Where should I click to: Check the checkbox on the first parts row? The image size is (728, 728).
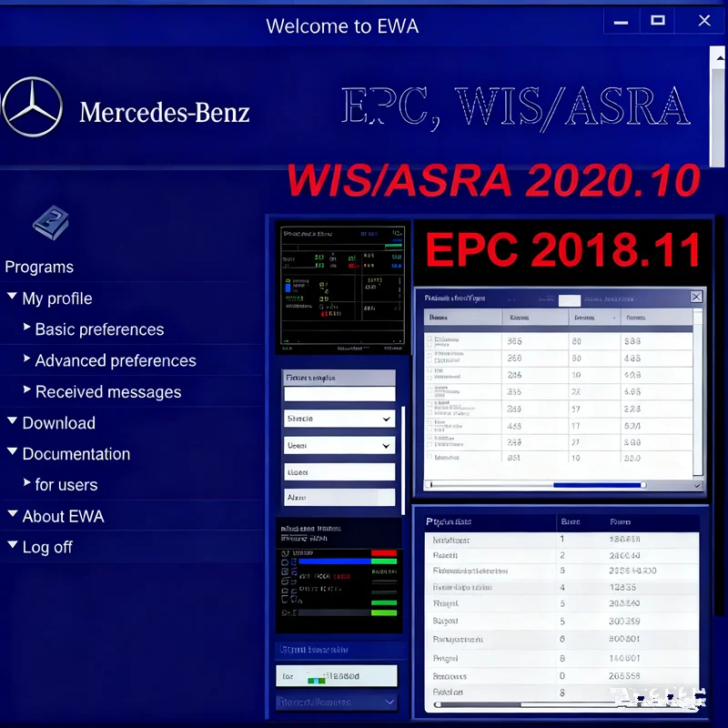[x=428, y=340]
